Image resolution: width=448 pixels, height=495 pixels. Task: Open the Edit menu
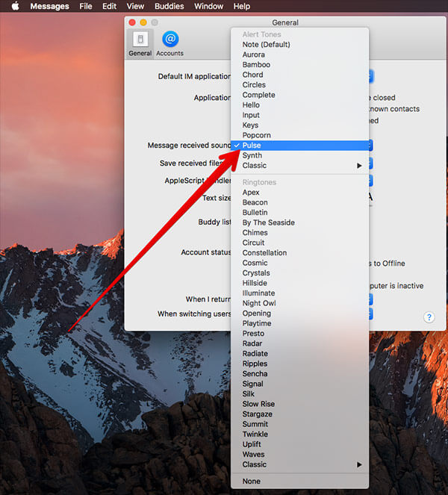(109, 6)
